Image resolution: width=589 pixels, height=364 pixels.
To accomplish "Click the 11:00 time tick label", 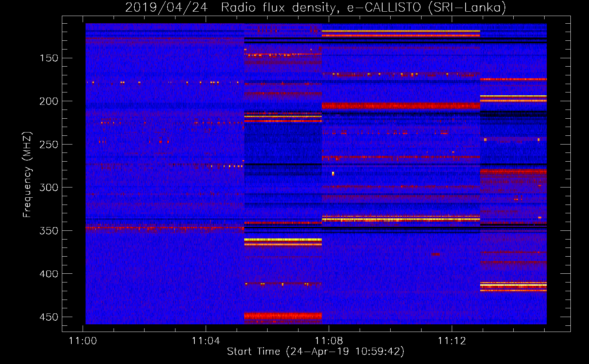I will point(83,341).
